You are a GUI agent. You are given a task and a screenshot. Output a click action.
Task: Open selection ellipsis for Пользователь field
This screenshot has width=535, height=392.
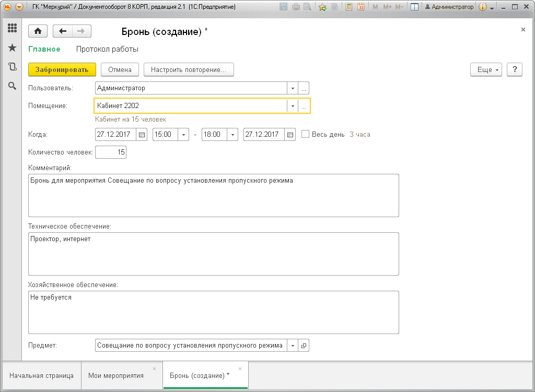[x=304, y=88]
